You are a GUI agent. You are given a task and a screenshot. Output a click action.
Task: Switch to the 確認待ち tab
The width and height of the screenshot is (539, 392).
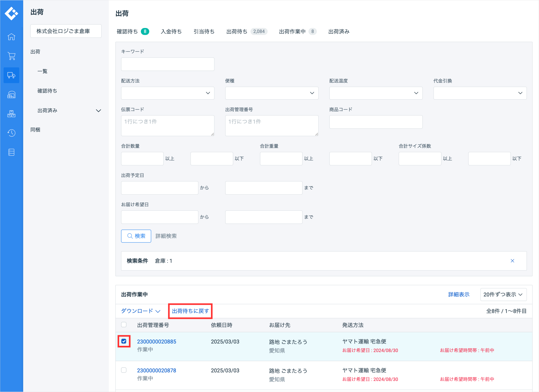[x=127, y=32]
